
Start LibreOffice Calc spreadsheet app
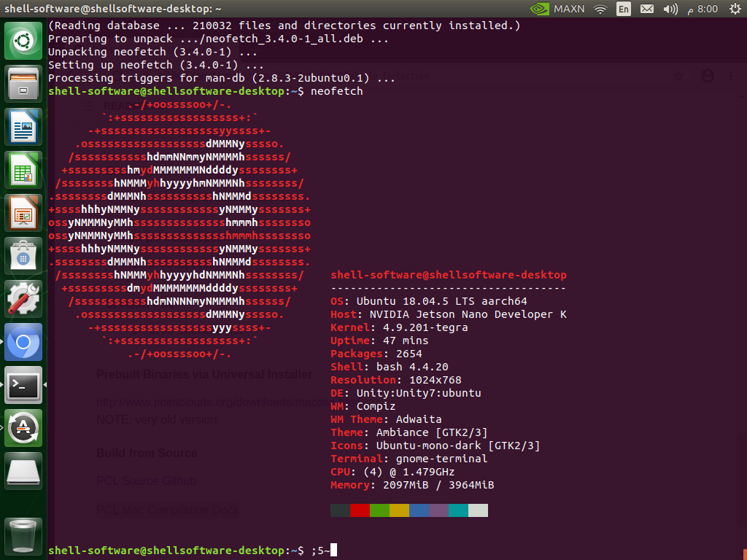[x=23, y=169]
